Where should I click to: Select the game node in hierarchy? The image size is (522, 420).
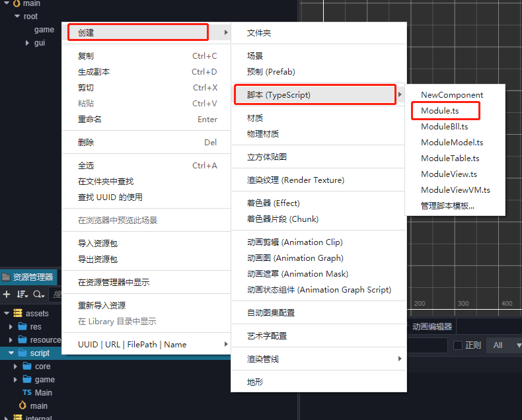44,30
